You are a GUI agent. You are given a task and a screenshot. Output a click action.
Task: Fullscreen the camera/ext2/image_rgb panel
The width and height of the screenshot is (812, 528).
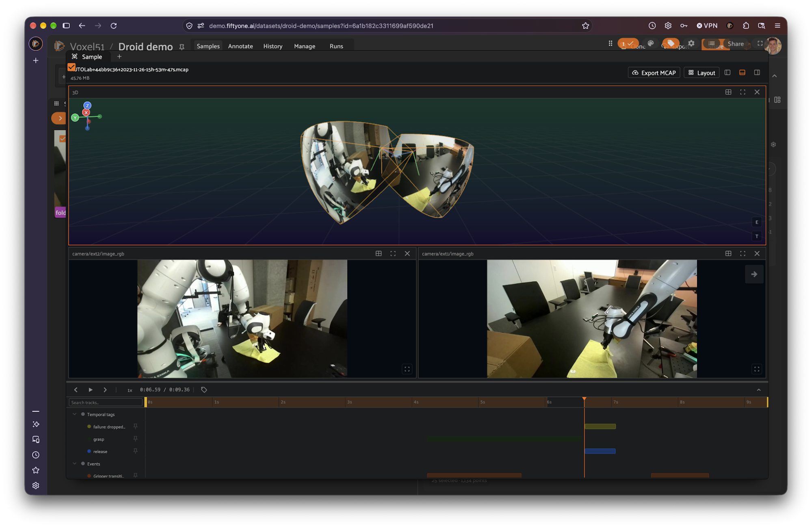click(392, 253)
